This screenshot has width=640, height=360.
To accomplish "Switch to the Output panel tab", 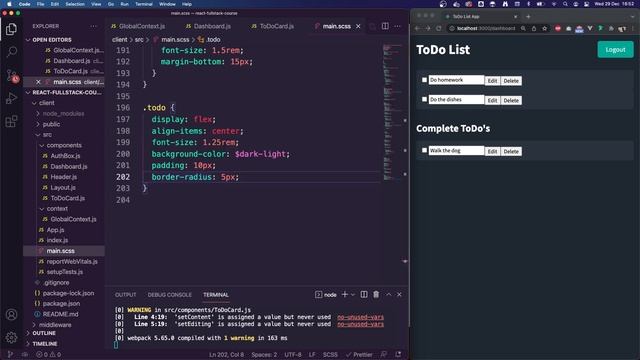I will 125,295.
